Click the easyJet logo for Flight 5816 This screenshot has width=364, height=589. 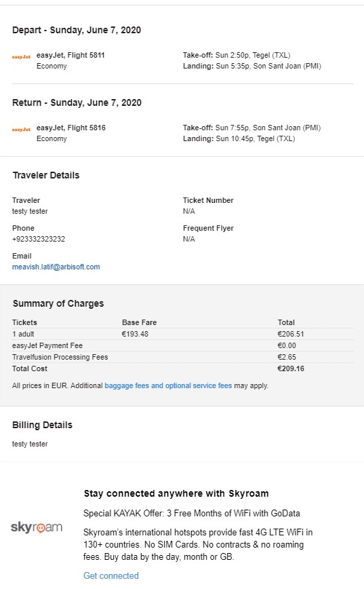pyautogui.click(x=21, y=129)
